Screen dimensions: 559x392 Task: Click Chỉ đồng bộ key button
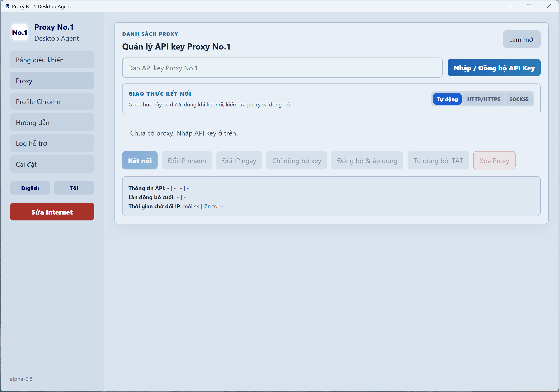point(297,161)
